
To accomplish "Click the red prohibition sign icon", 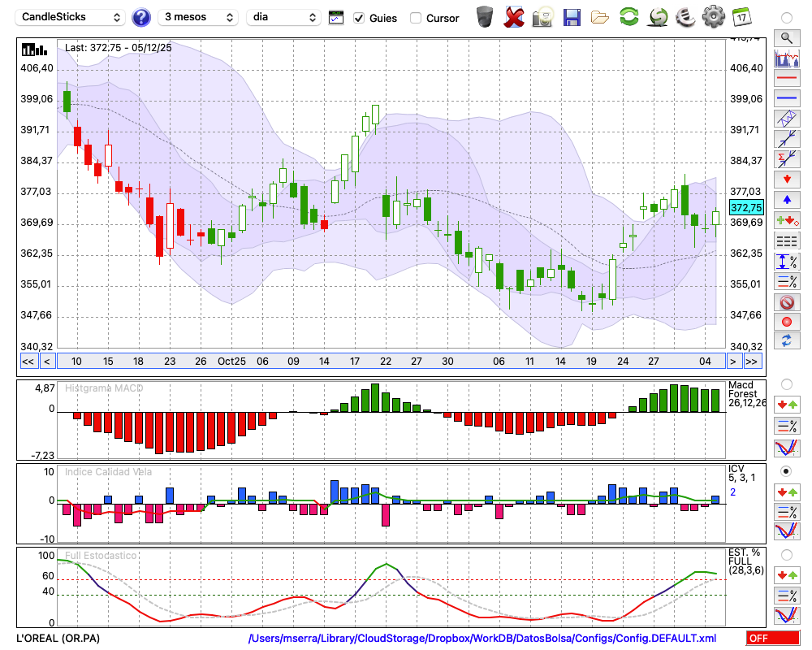I will coord(786,302).
